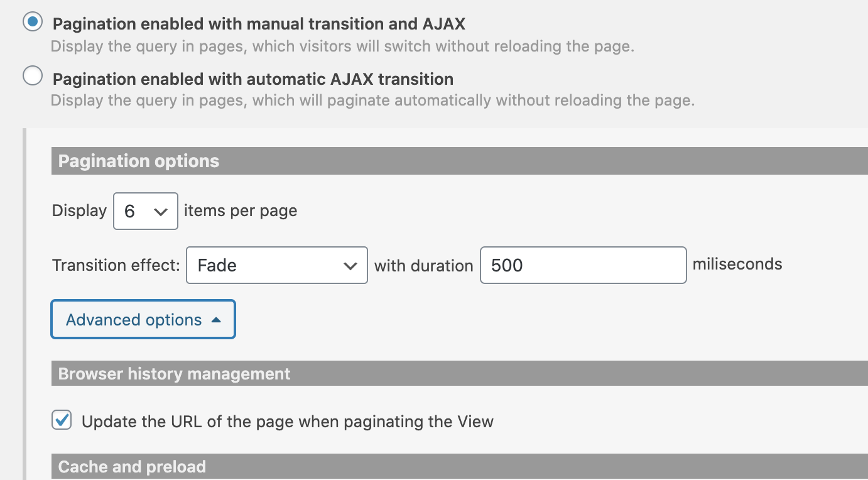This screenshot has height=480, width=868.
Task: Click the Browser history management header
Action: (x=460, y=374)
